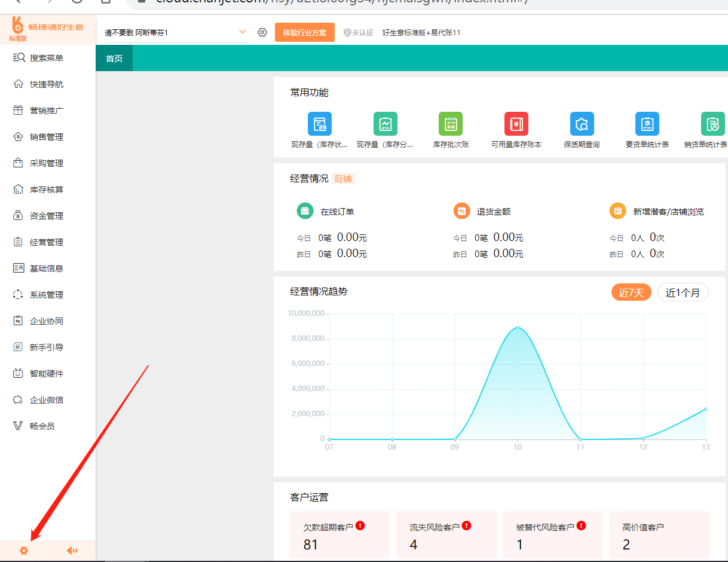This screenshot has height=562, width=728.
Task: Click the gear icon beside account selector
Action: (x=262, y=32)
